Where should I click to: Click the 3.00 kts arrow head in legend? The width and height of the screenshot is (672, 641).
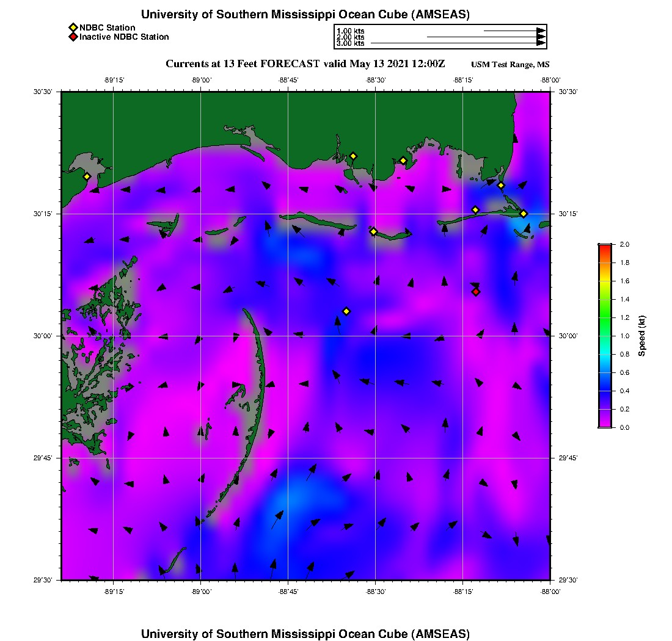coord(541,43)
